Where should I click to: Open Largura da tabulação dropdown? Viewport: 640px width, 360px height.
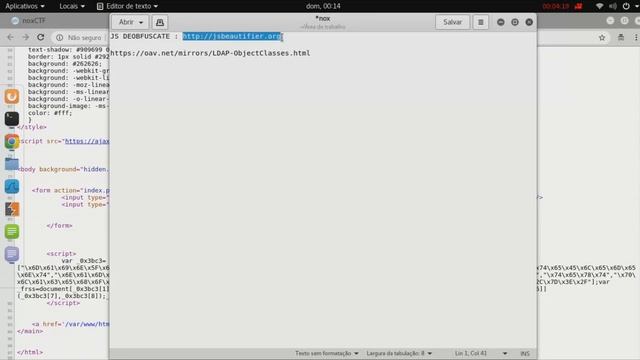pyautogui.click(x=399, y=353)
